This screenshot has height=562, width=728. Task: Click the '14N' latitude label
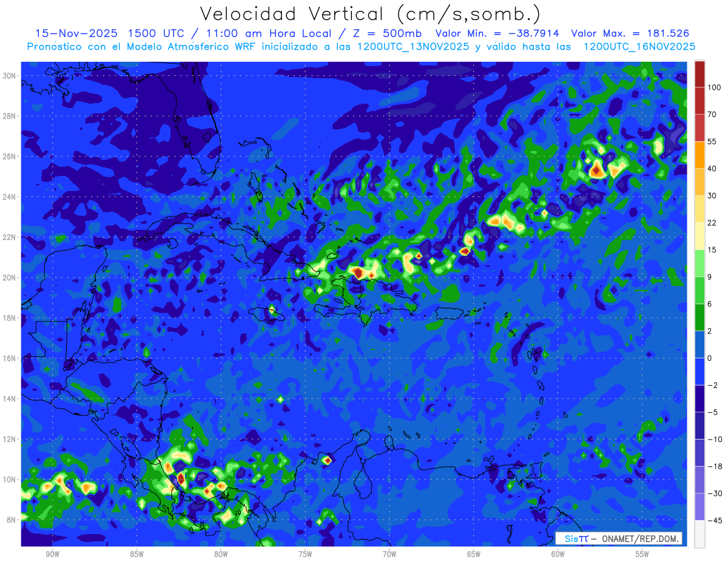[x=10, y=399]
